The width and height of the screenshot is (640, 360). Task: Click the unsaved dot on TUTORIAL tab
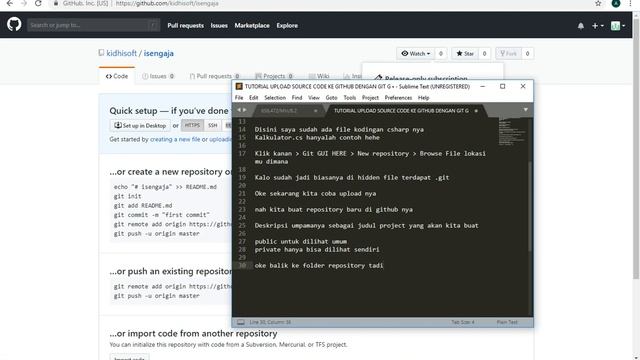pos(476,111)
